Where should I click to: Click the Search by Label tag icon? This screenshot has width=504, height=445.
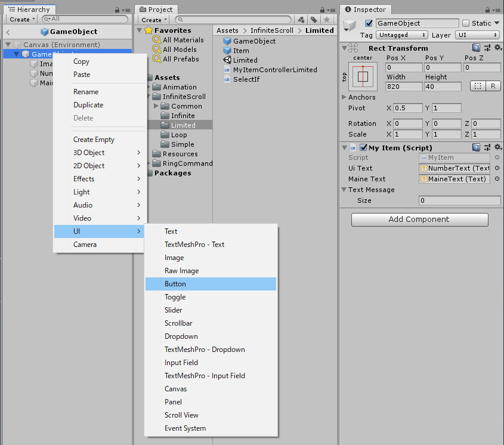314,20
